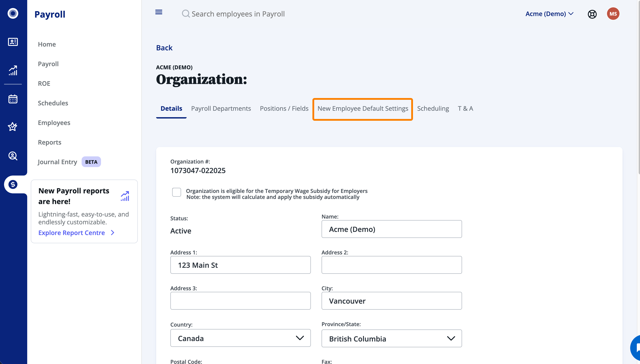
Task: Open Explore Report Centre link
Action: pos(72,233)
